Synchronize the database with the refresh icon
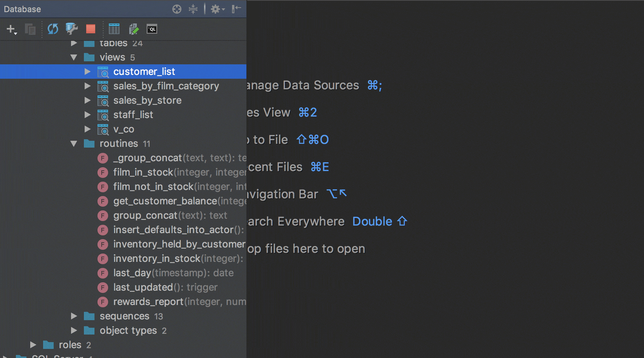Image resolution: width=644 pixels, height=358 pixels. click(53, 29)
